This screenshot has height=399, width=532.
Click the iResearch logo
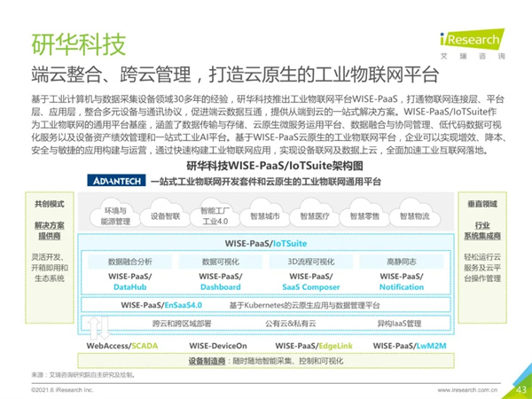pos(473,43)
